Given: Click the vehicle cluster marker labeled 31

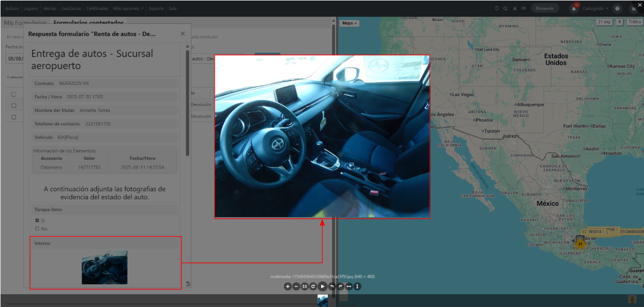Looking at the screenshot, I should (580, 244).
